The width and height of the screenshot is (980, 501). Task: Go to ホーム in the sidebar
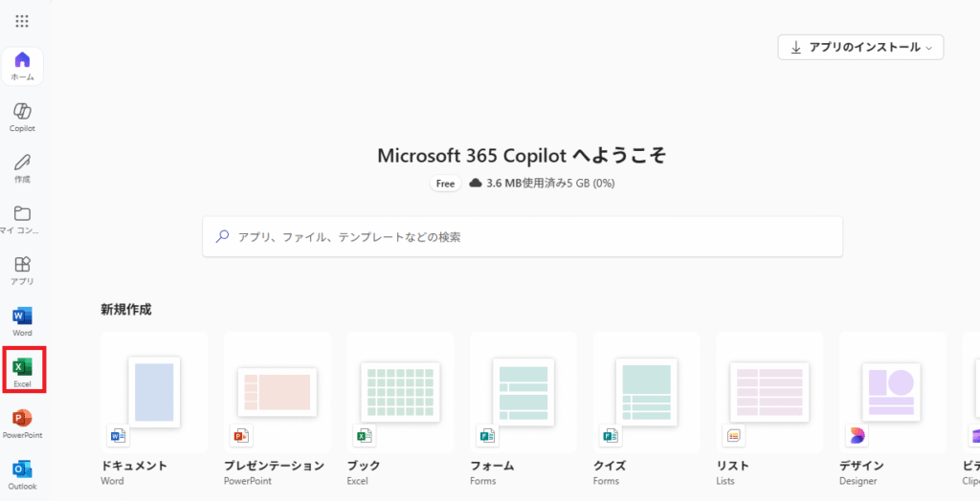23,66
